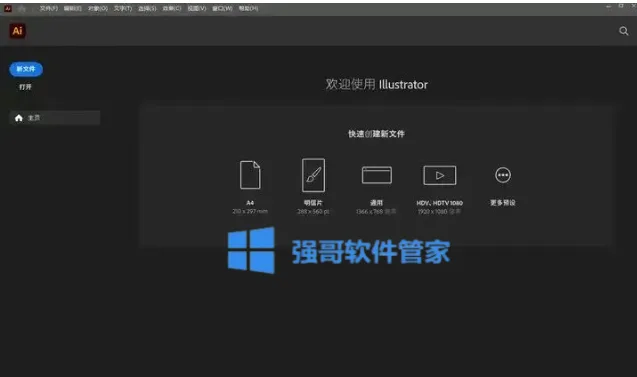Open the 编辑(E) menu
The width and height of the screenshot is (637, 377).
click(73, 9)
